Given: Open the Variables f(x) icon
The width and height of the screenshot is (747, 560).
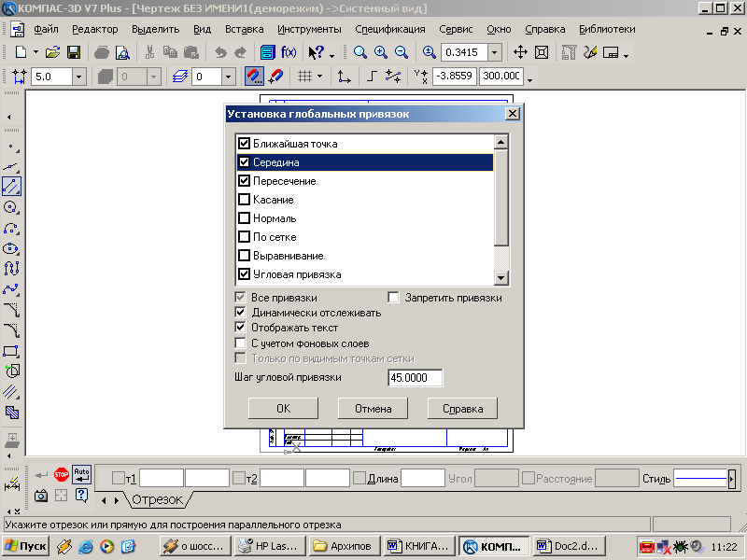Looking at the screenshot, I should 289,52.
